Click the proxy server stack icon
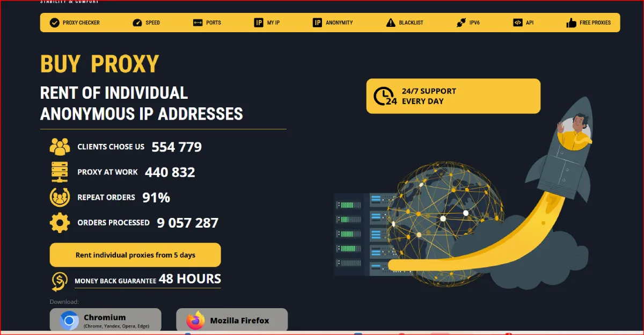The image size is (644, 335). [60, 172]
